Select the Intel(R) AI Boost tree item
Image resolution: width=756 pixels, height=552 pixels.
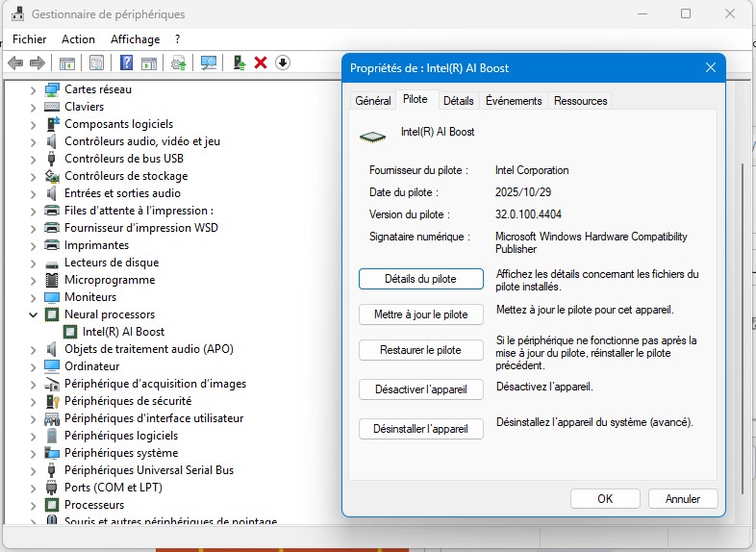[123, 332]
